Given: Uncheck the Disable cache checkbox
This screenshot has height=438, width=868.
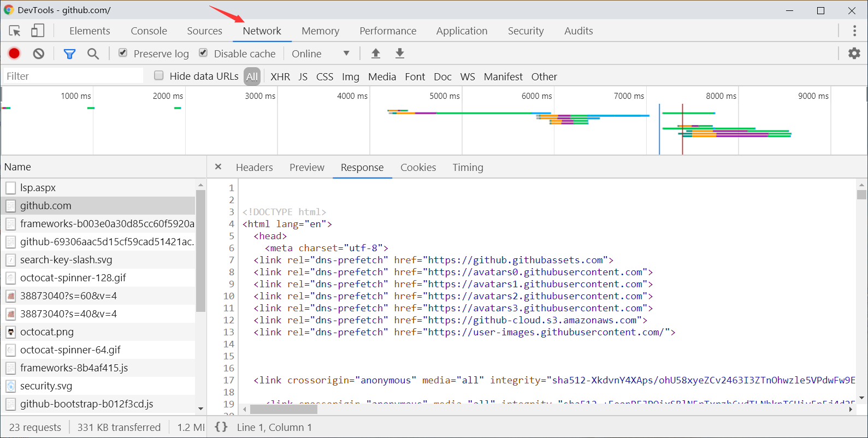Looking at the screenshot, I should (203, 53).
